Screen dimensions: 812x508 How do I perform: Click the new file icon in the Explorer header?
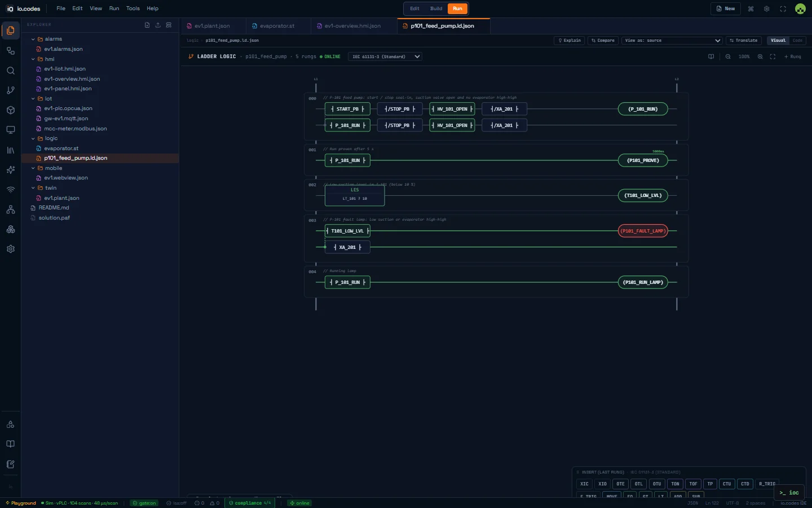click(147, 25)
